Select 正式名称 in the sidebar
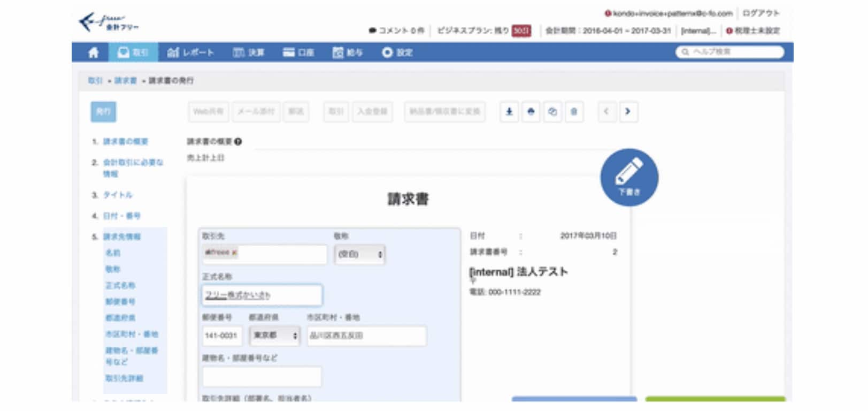868x411 pixels. click(120, 285)
